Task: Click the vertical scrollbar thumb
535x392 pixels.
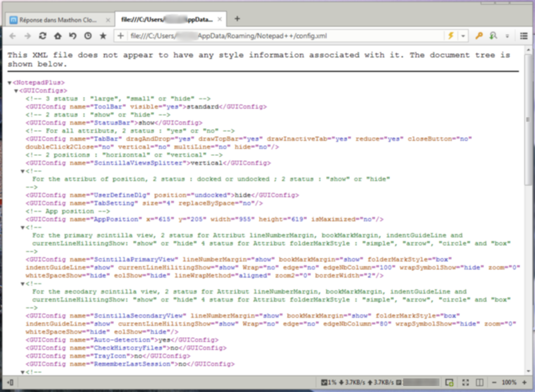Action: pos(528,120)
